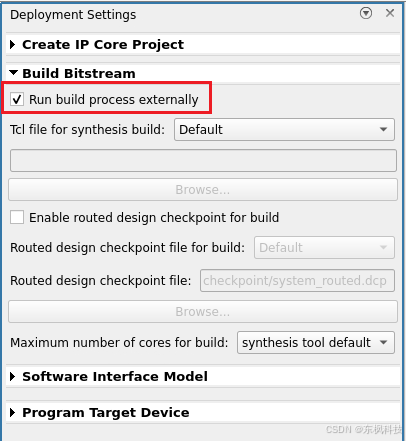Click Browse button under Tcl file field

coord(203,190)
